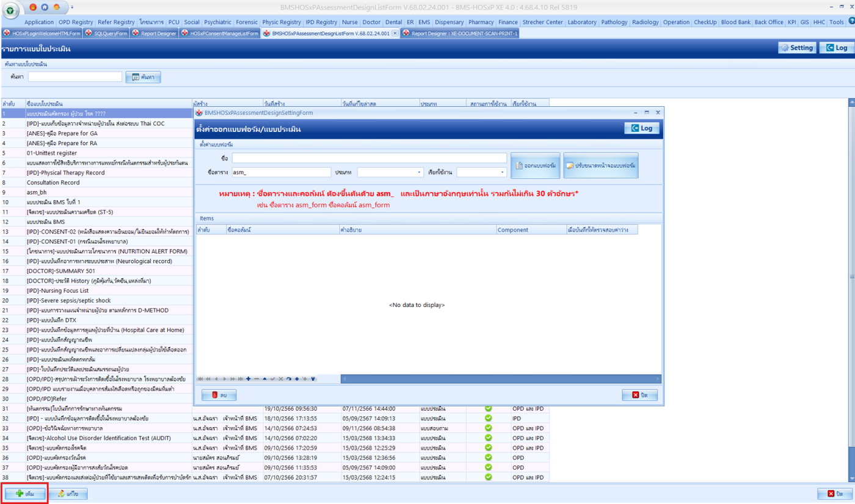This screenshot has width=855, height=504.
Task: Open the Application menu
Action: 39,22
